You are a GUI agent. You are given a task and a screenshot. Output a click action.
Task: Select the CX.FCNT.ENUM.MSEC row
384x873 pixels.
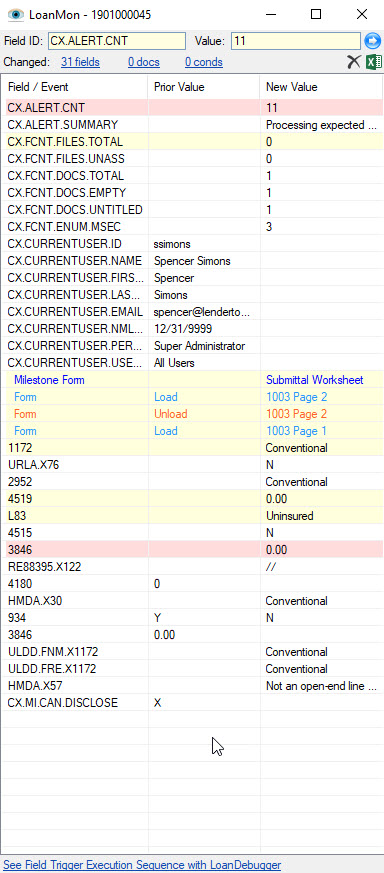coord(192,227)
